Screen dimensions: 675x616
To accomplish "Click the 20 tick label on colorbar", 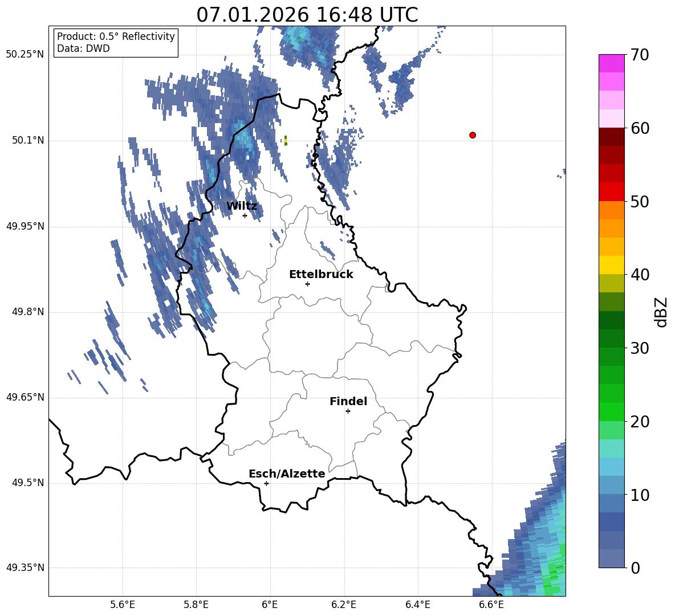I will pyautogui.click(x=640, y=421).
